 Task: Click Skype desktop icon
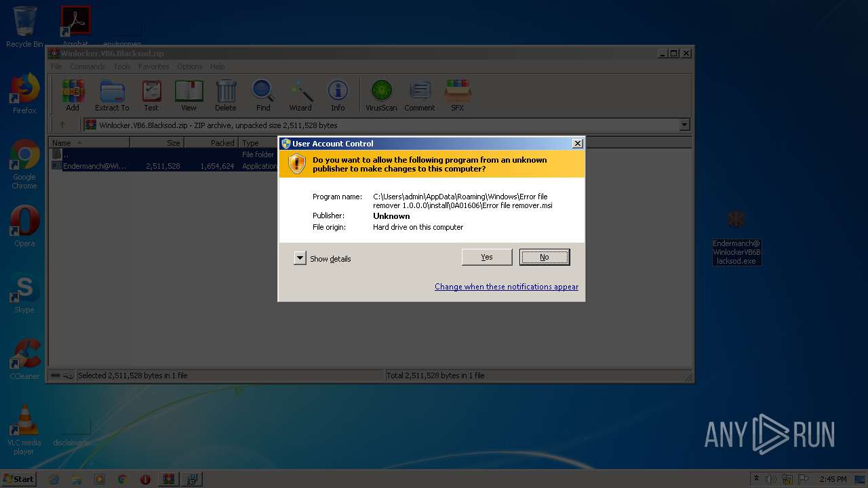24,293
